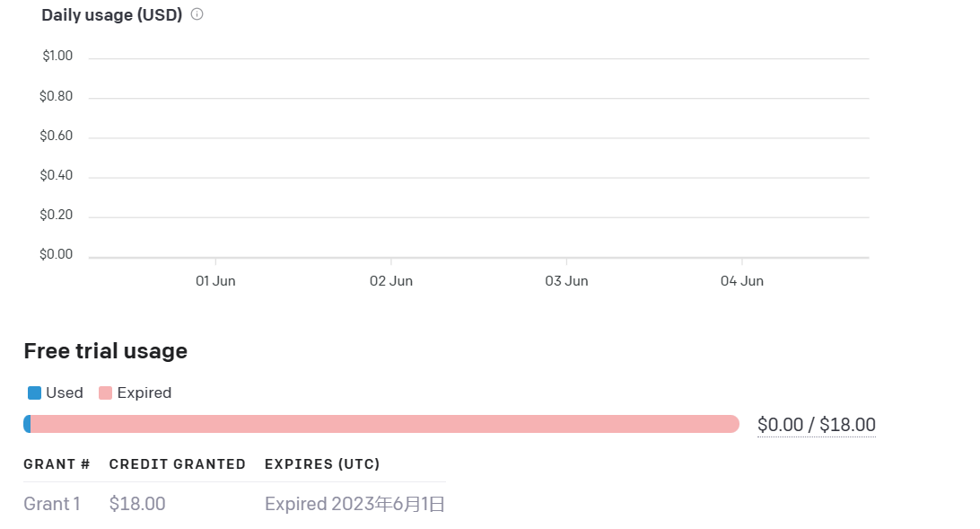Select the Daily usage (USD) chart title

pos(111,14)
